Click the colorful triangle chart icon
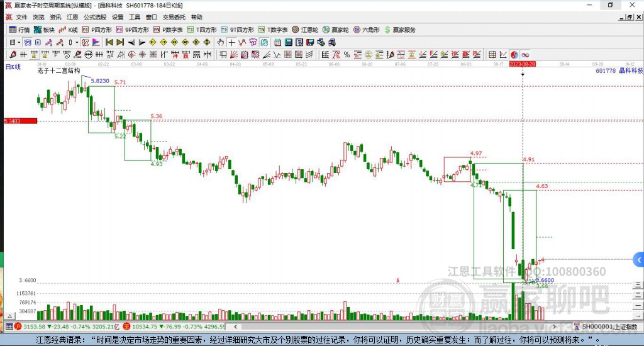This screenshot has width=644, height=346. [96, 42]
